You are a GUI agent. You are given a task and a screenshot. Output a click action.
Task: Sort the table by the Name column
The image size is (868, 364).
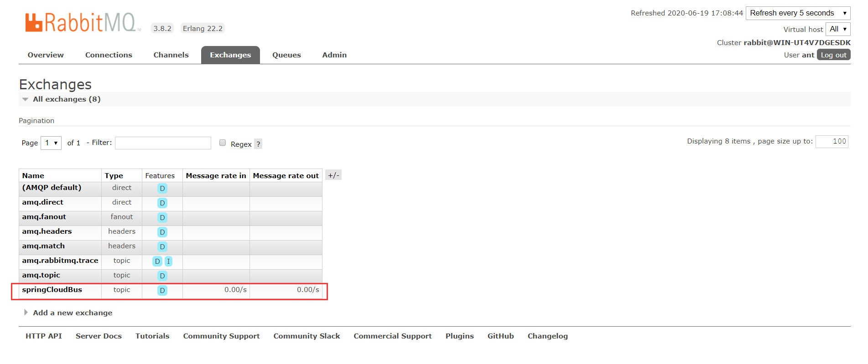coord(33,176)
